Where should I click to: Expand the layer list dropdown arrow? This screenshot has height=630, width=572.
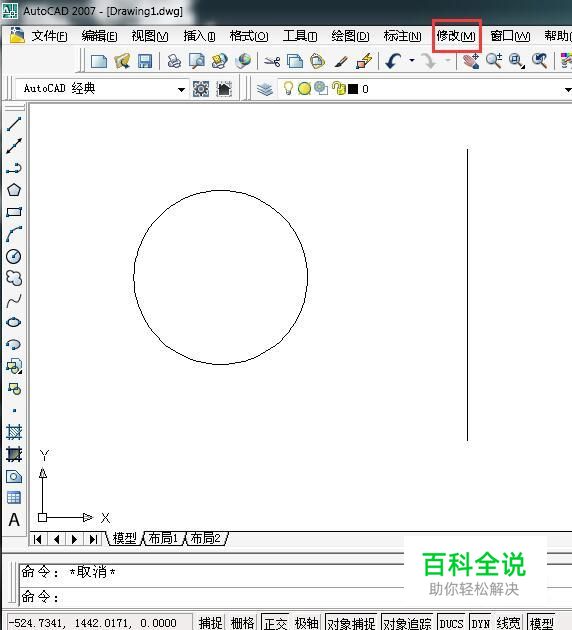568,89
